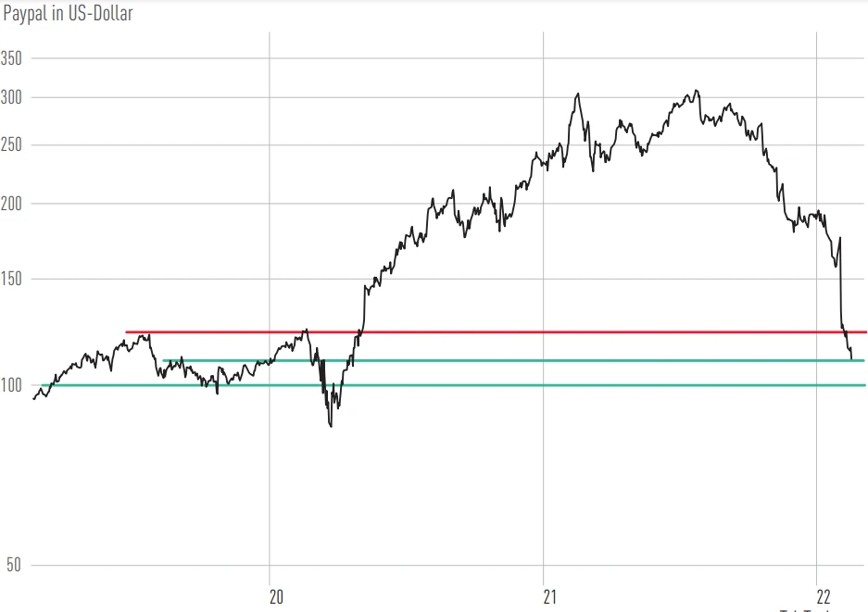Image resolution: width=868 pixels, height=612 pixels.
Task: Select the lower green line's left end
Action: [x=44, y=385]
